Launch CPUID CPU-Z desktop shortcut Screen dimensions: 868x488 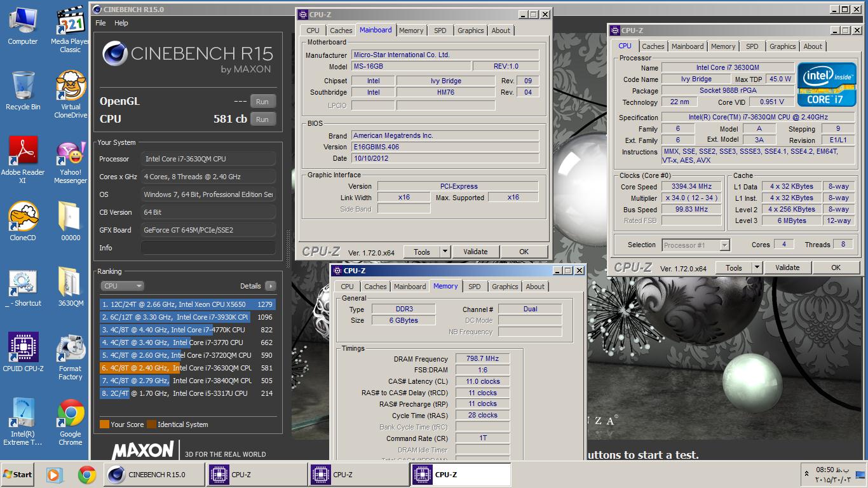tap(23, 352)
